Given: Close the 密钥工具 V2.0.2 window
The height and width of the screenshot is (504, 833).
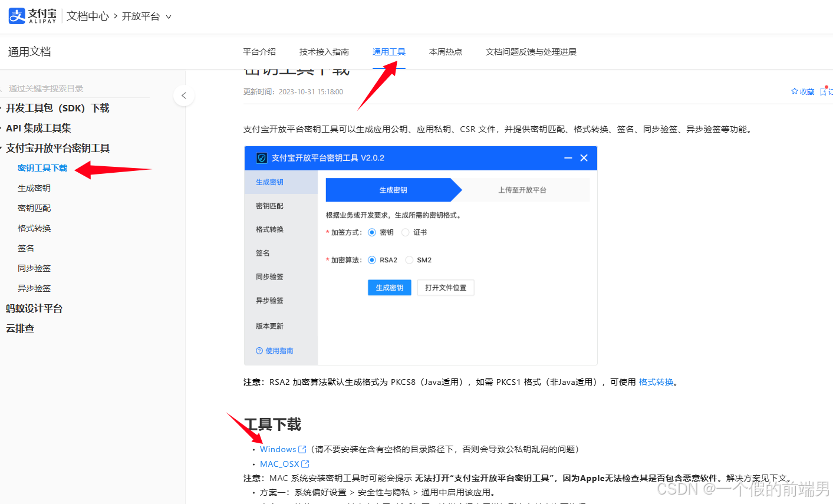Looking at the screenshot, I should pyautogui.click(x=584, y=158).
